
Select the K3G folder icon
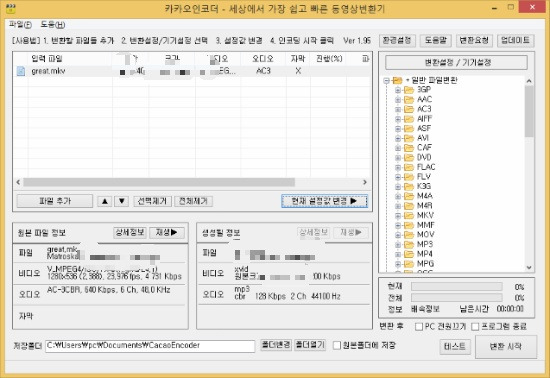409,186
